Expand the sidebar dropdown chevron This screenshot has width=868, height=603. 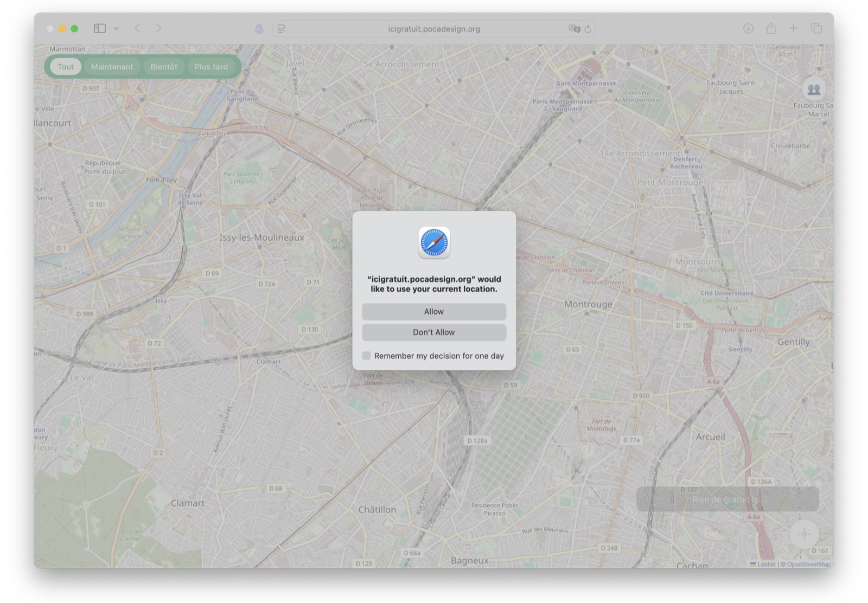tap(116, 29)
